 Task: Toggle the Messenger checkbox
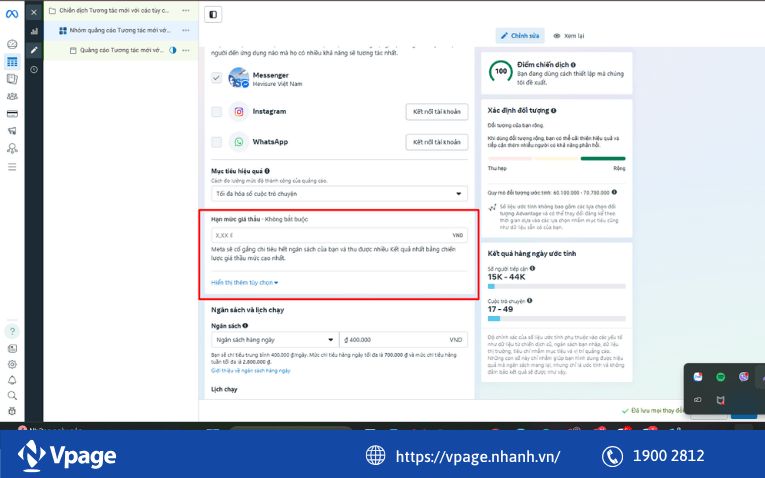[x=217, y=78]
